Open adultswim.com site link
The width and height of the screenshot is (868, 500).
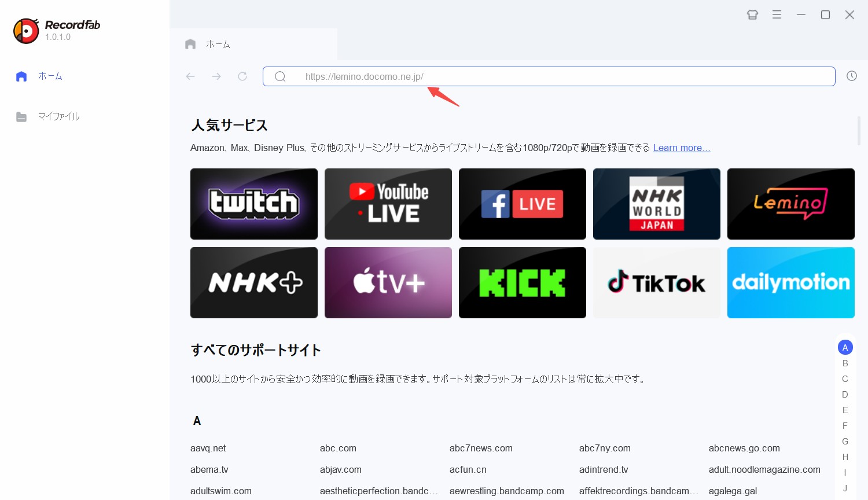221,491
